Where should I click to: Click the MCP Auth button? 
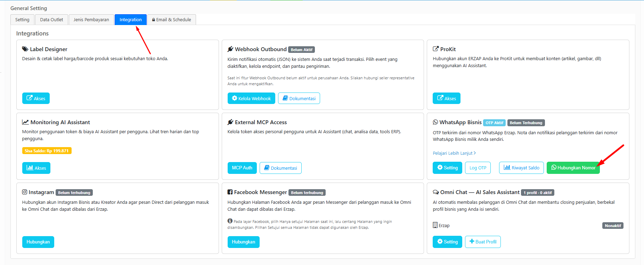[x=242, y=168]
